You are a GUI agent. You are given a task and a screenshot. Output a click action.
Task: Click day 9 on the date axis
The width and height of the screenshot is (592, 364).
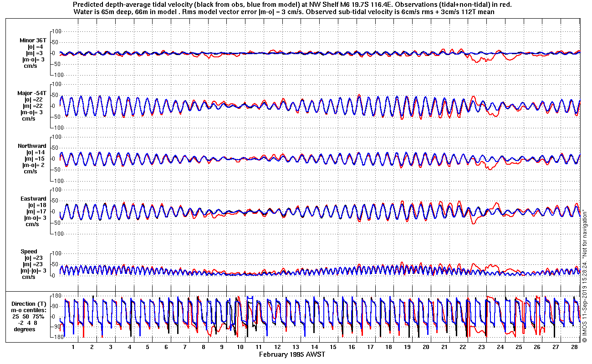(221, 347)
